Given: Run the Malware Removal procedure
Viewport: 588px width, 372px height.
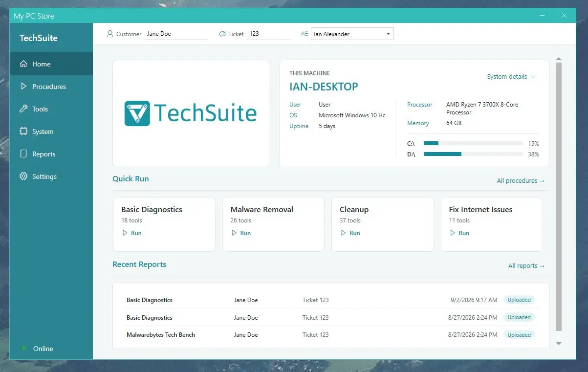Looking at the screenshot, I should [240, 233].
